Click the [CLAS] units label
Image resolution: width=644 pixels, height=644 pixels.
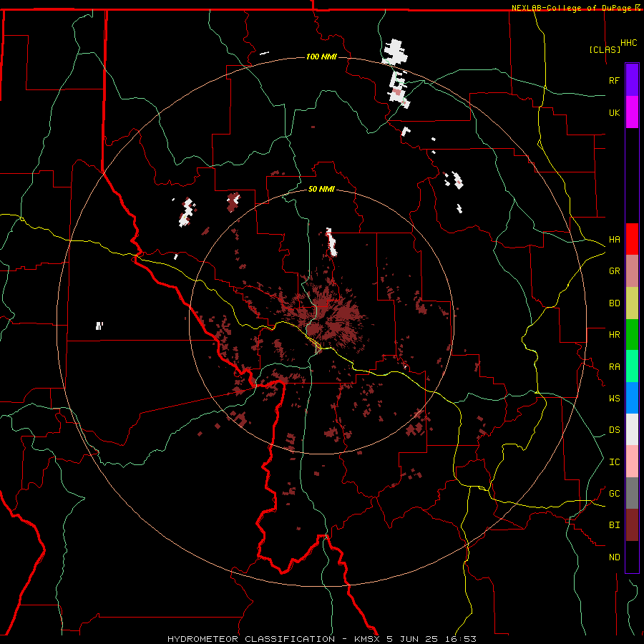pyautogui.click(x=605, y=50)
